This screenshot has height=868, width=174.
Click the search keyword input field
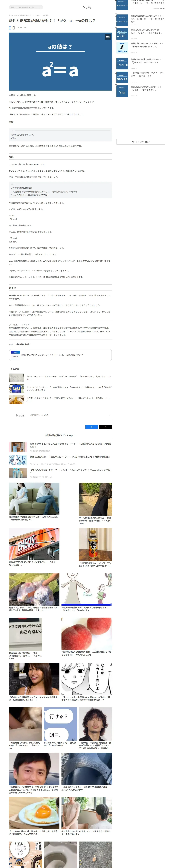pos(23,7)
